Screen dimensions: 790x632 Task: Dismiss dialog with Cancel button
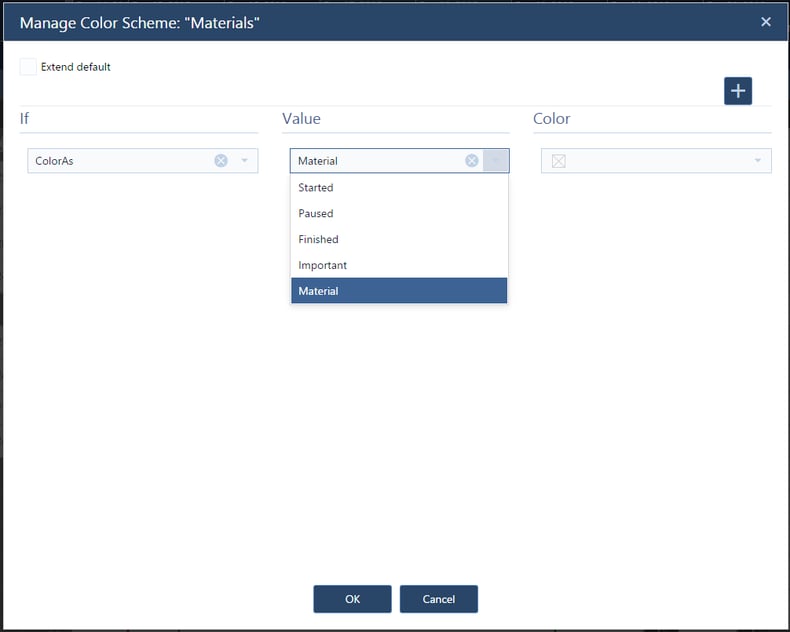(438, 599)
